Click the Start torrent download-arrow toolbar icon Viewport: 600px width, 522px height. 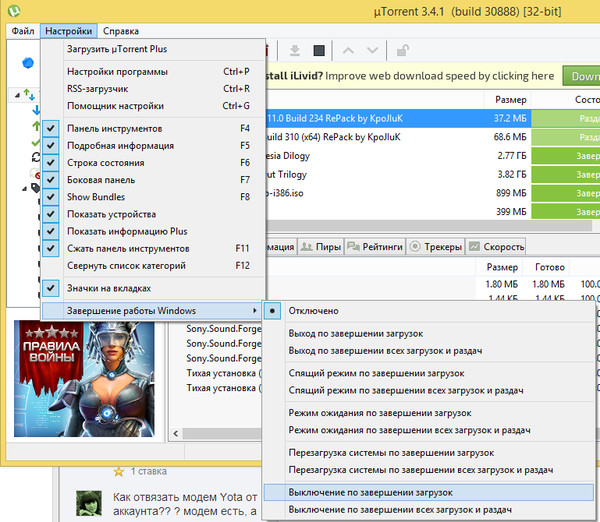[x=295, y=50]
